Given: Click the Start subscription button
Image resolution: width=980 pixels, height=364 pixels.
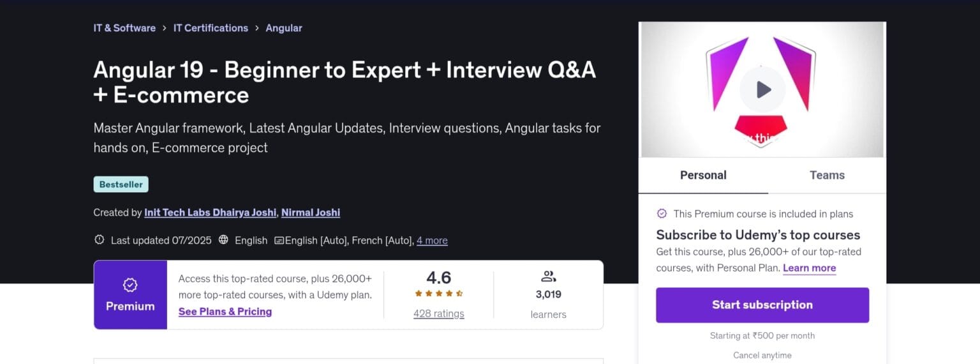Looking at the screenshot, I should pos(762,305).
